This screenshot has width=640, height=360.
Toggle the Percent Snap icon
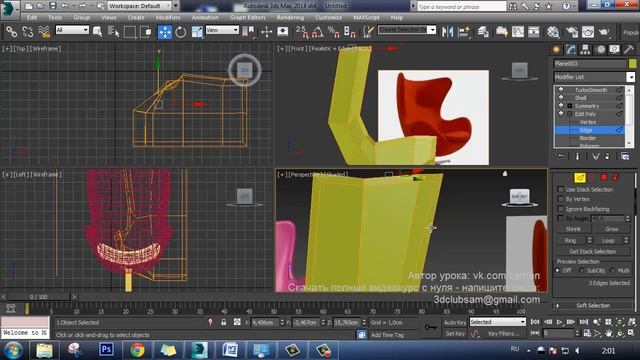click(333, 31)
